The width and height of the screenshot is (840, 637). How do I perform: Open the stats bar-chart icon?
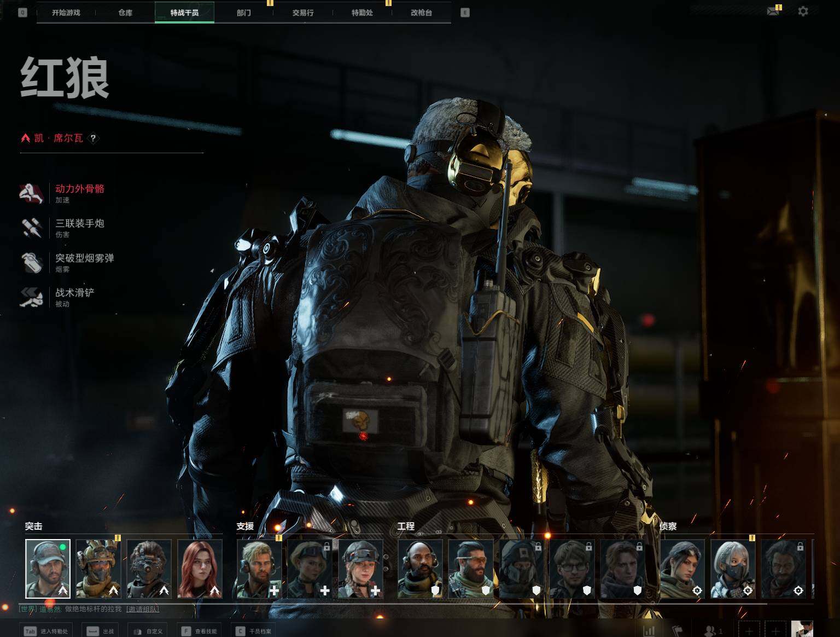click(649, 631)
